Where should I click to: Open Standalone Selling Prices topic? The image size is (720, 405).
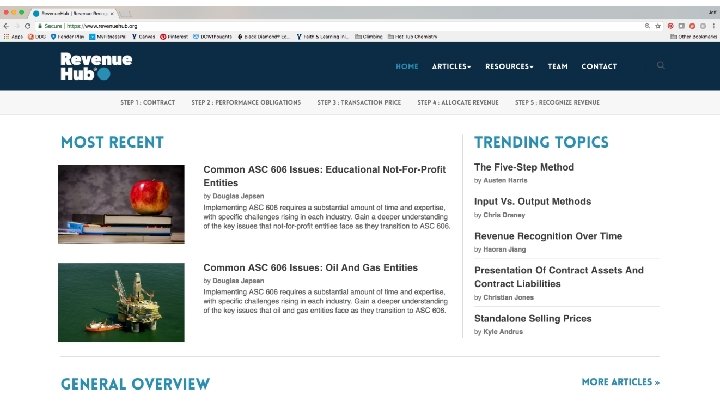click(533, 318)
